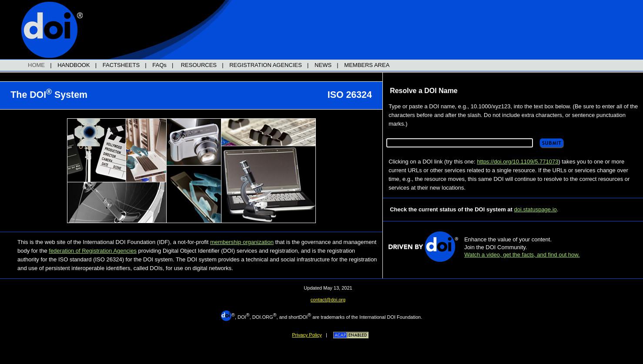Click the 'Resolve a DOI Name' heading
The image size is (643, 364).
423,91
